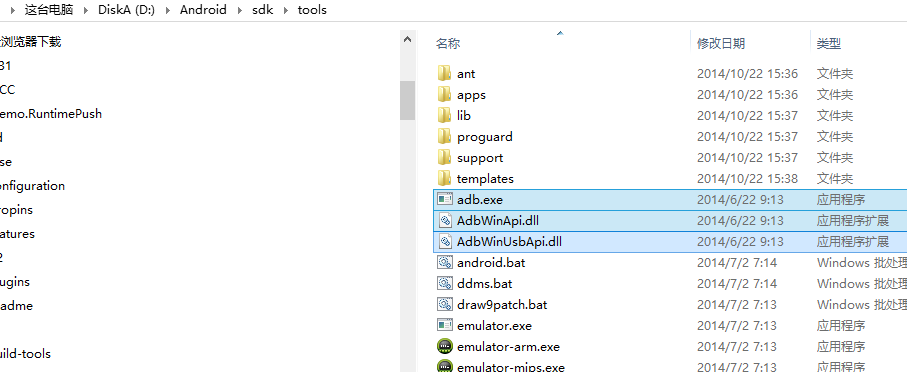Click the AdbWinApi.dll file icon
Screen dimensions: 907x372
[x=444, y=220]
